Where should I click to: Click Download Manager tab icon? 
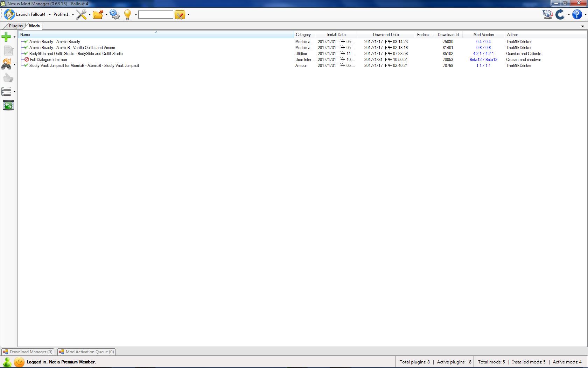[5, 352]
